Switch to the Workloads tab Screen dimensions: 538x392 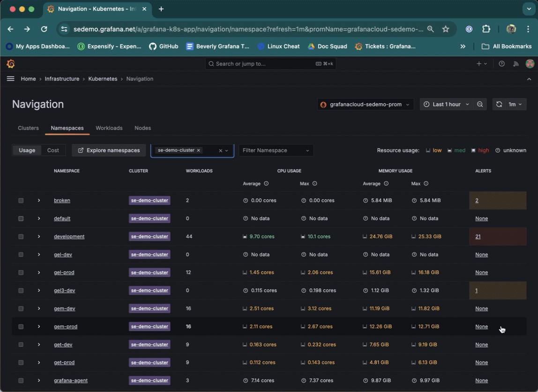[109, 128]
